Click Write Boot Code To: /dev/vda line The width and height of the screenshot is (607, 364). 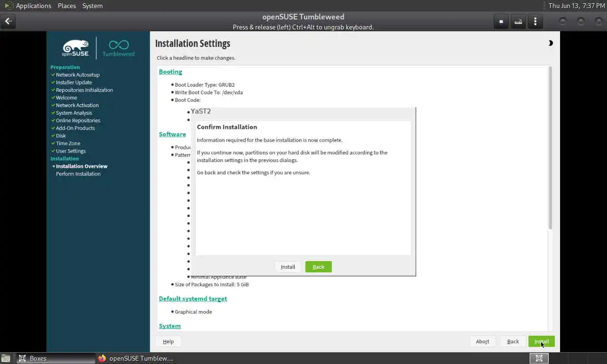coord(209,92)
